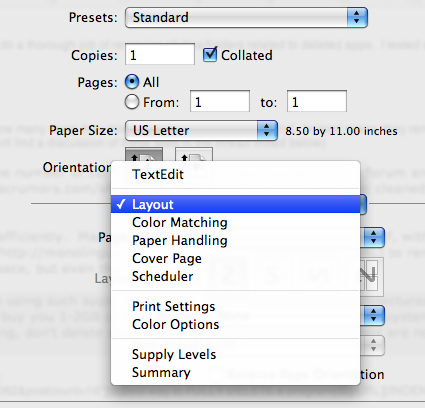Image resolution: width=425 pixels, height=408 pixels.
Task: Click the From page number field
Action: click(x=220, y=101)
